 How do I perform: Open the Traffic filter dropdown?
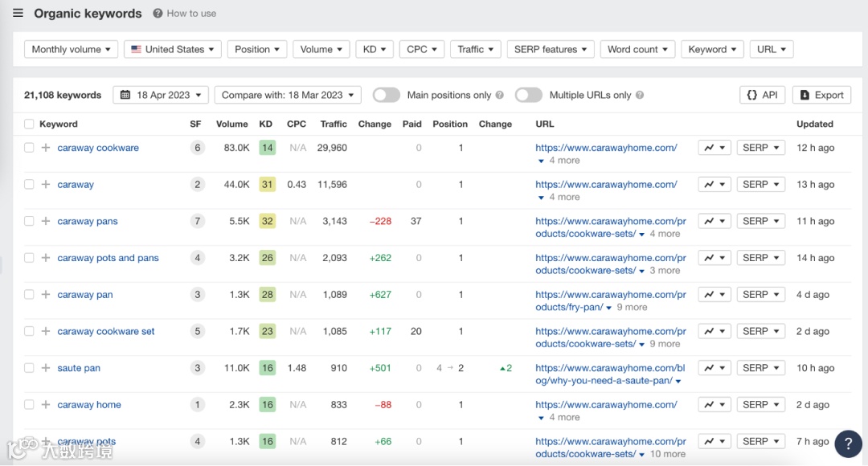(x=476, y=49)
